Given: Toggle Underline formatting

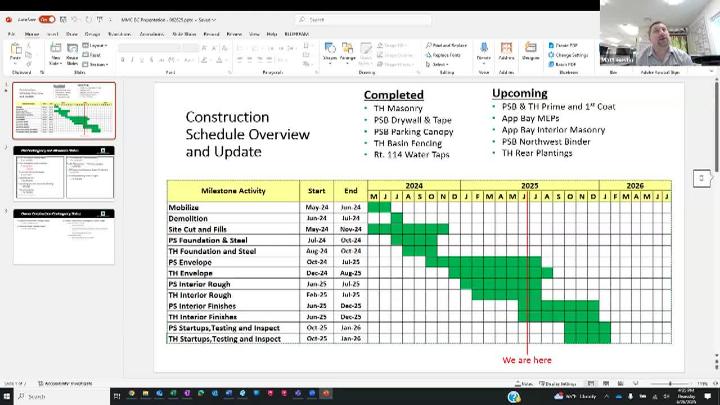Looking at the screenshot, I should pos(142,60).
